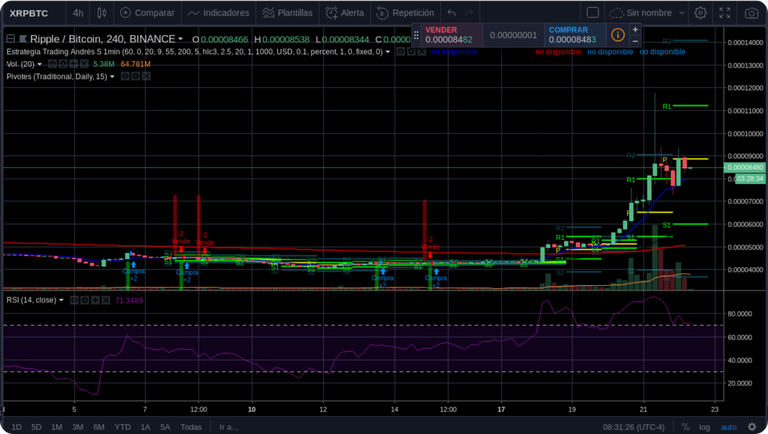
Task: Open the chart layout selector square
Action: pyautogui.click(x=593, y=13)
